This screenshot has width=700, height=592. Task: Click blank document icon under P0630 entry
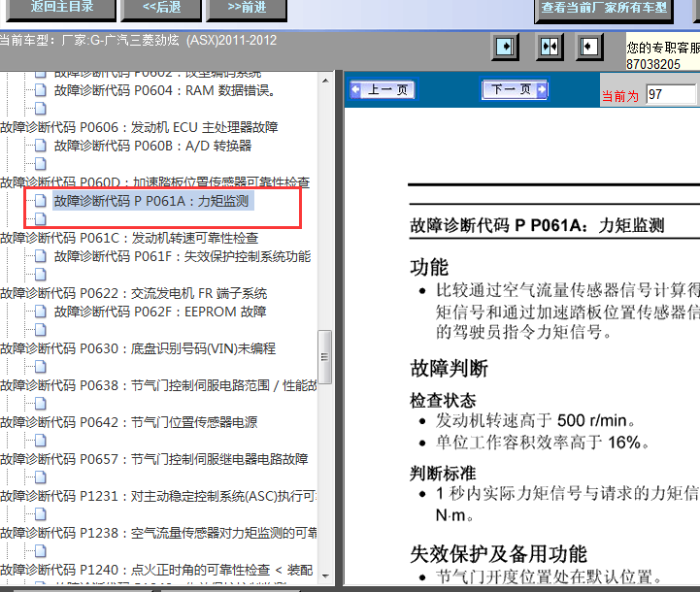41,367
